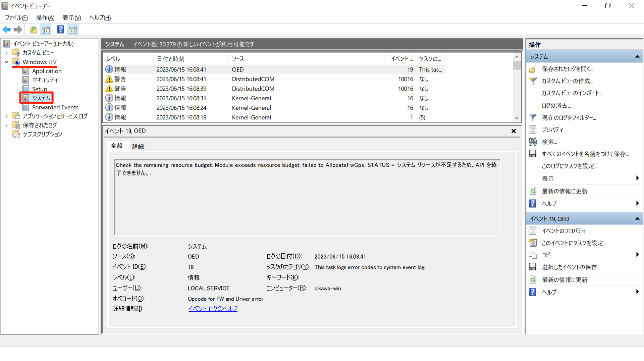Toggle the Show/Hide Console Tree toolbar icon
The image size is (644, 361).
(x=46, y=30)
